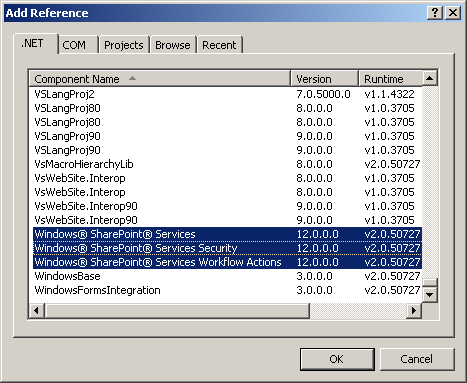Click the vertical scrollbar down arrow
The image size is (467, 383).
pyautogui.click(x=430, y=295)
